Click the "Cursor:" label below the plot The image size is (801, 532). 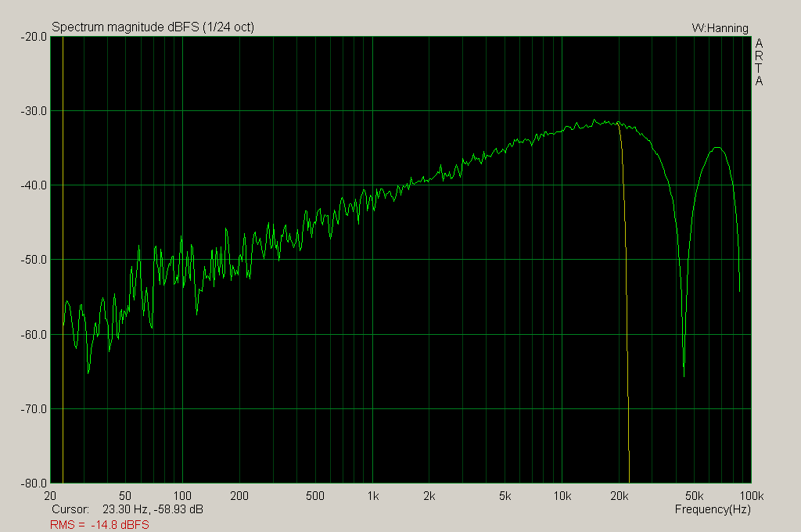pos(70,509)
